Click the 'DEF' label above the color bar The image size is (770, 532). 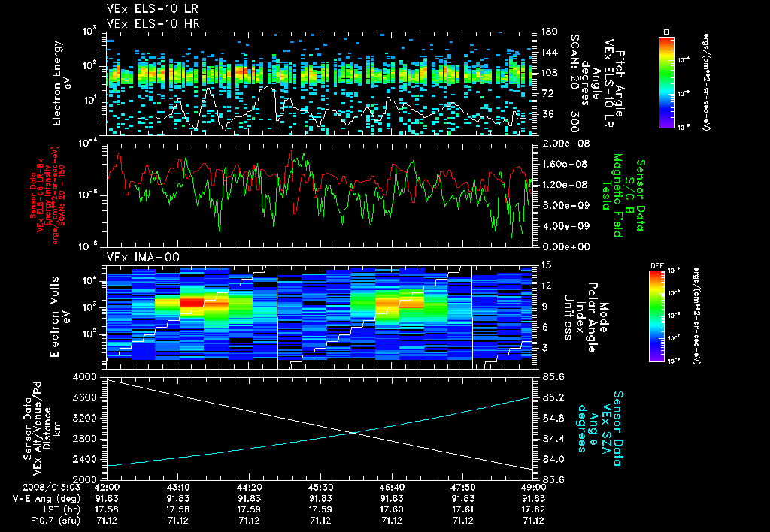coord(656,265)
